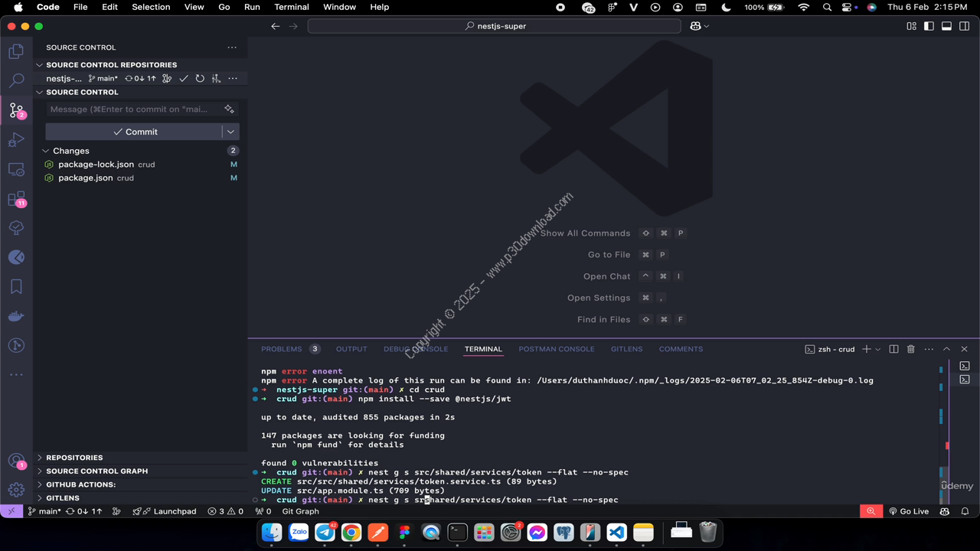This screenshot has width=980, height=551.
Task: Switch to the Postman Console tab
Action: click(557, 349)
